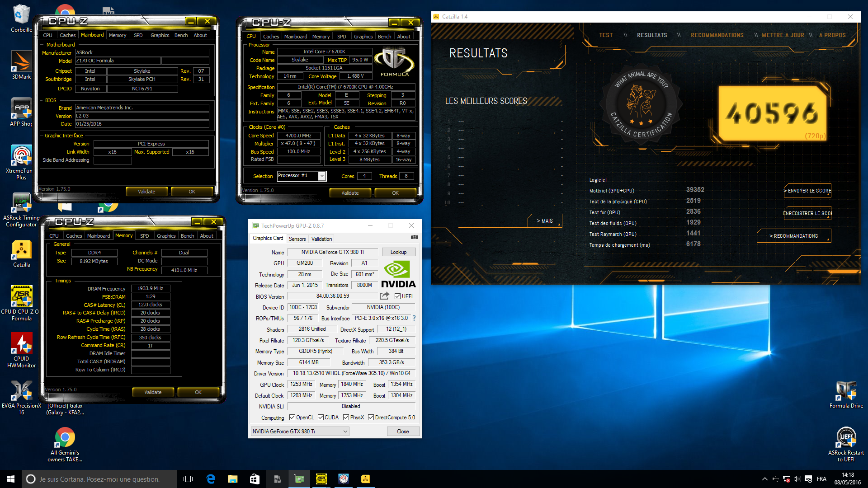The height and width of the screenshot is (488, 868).
Task: Open EVGA PrecisionX 16 shortcut
Action: click(x=21, y=398)
